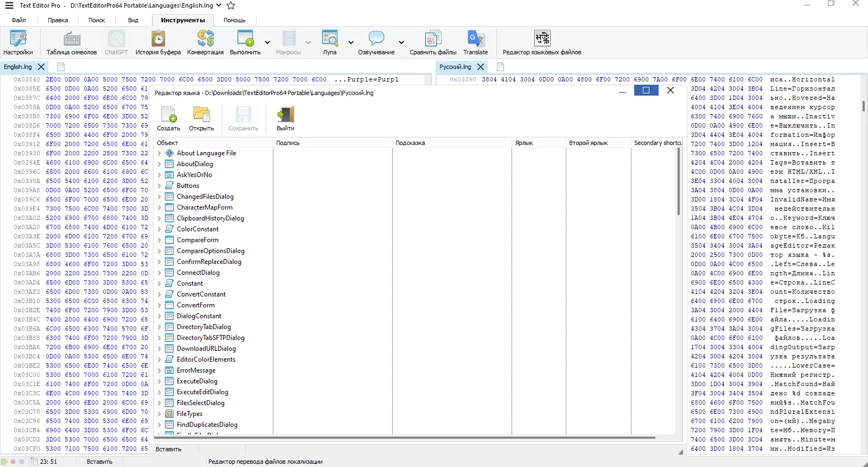Open the Выполнить dropdown arrow
Viewport: 868px width, 467px height.
tap(267, 42)
